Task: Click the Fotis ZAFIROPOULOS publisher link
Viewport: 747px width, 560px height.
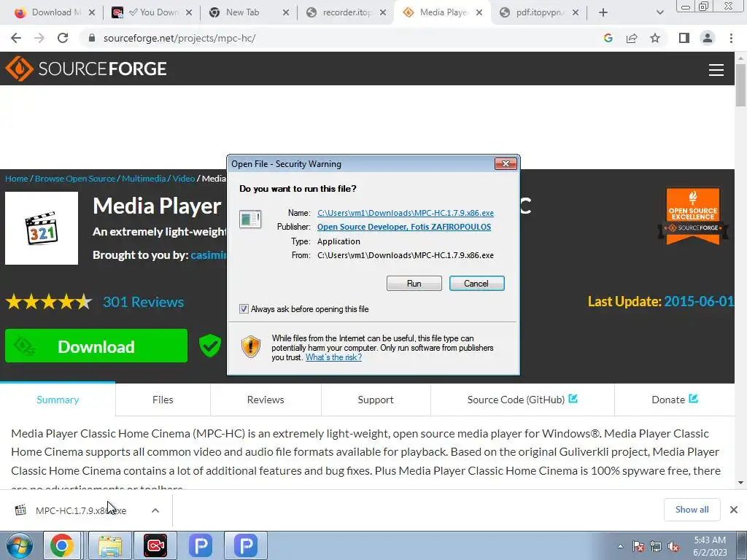Action: click(x=404, y=227)
